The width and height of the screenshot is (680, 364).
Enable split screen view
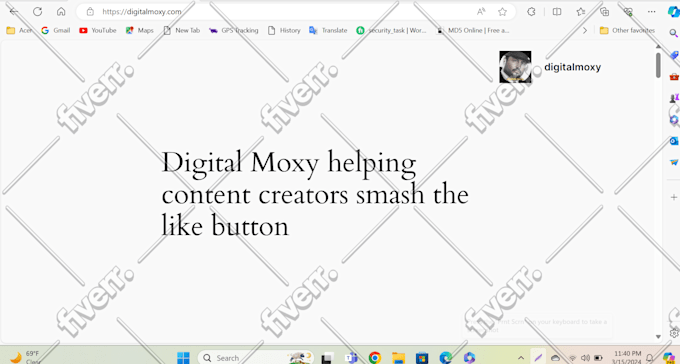(x=557, y=12)
